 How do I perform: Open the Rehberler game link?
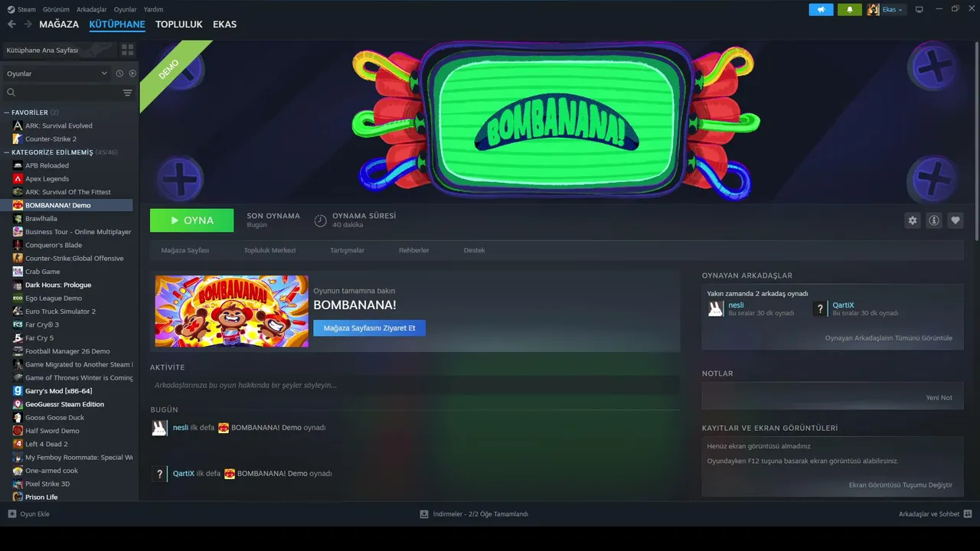click(414, 250)
